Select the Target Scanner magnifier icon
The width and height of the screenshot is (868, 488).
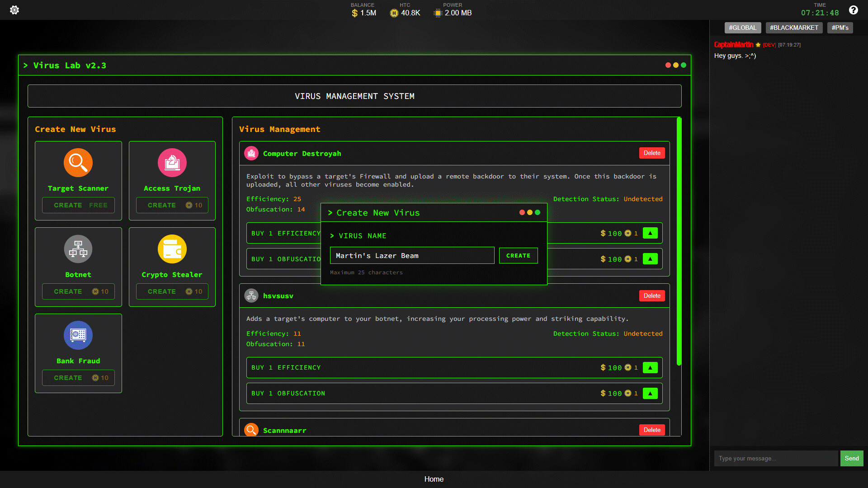[x=78, y=163]
